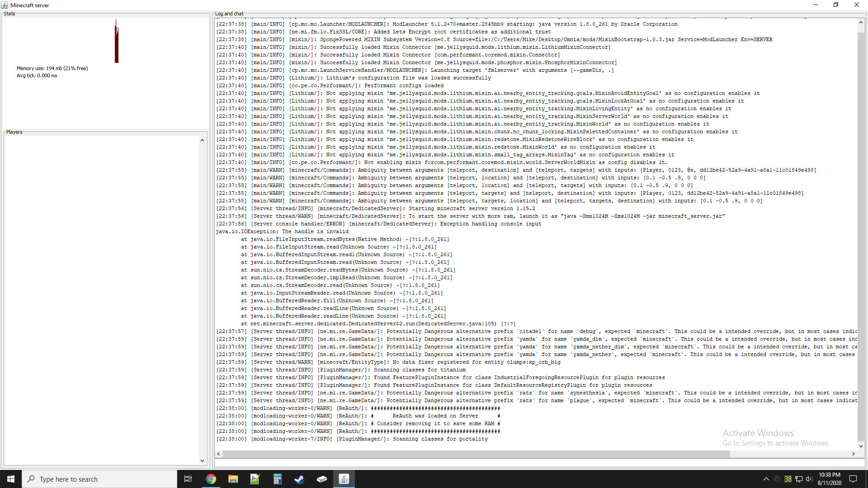Click the ModLauncher 5.1.2 starting log line

pos(447,24)
